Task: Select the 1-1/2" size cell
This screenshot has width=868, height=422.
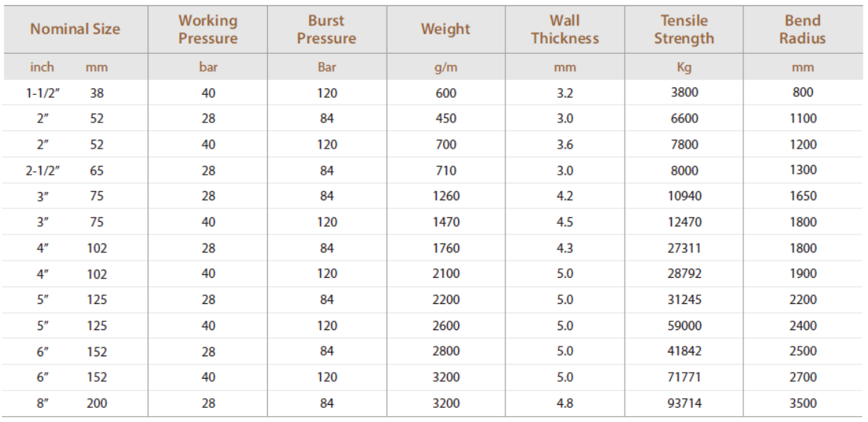Action: coord(43,93)
